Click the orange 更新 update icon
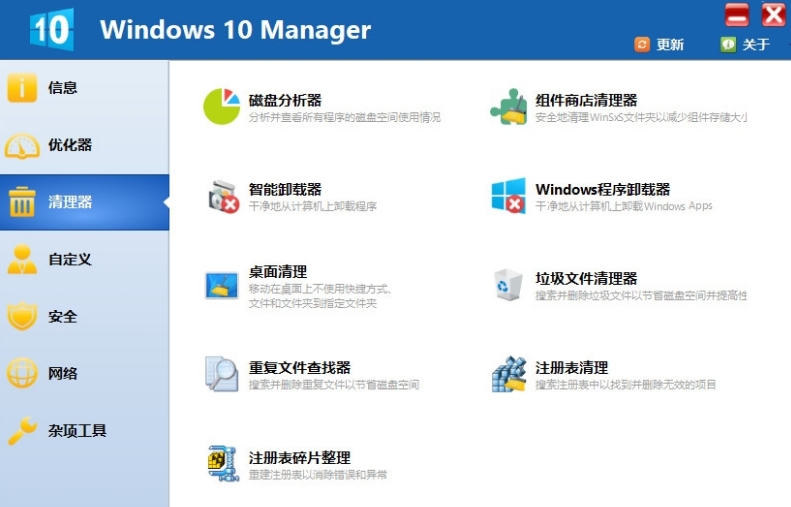This screenshot has width=791, height=507. (642, 44)
